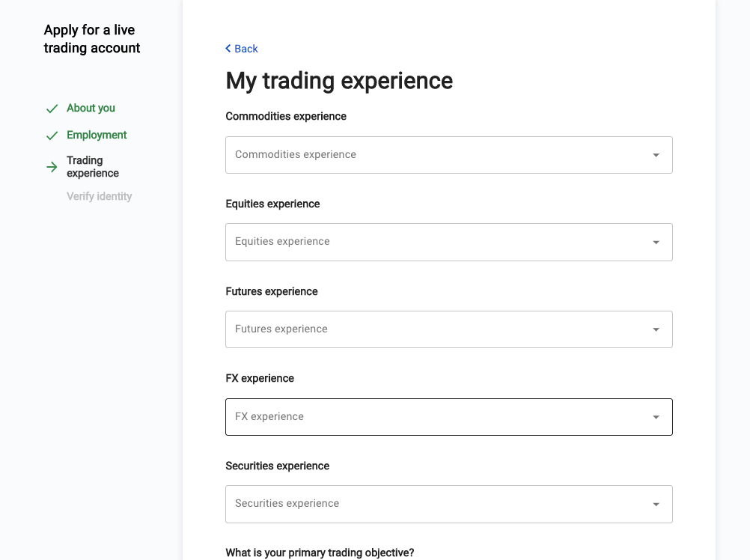The width and height of the screenshot is (750, 560).
Task: Click the About you checkmark icon
Action: point(52,109)
